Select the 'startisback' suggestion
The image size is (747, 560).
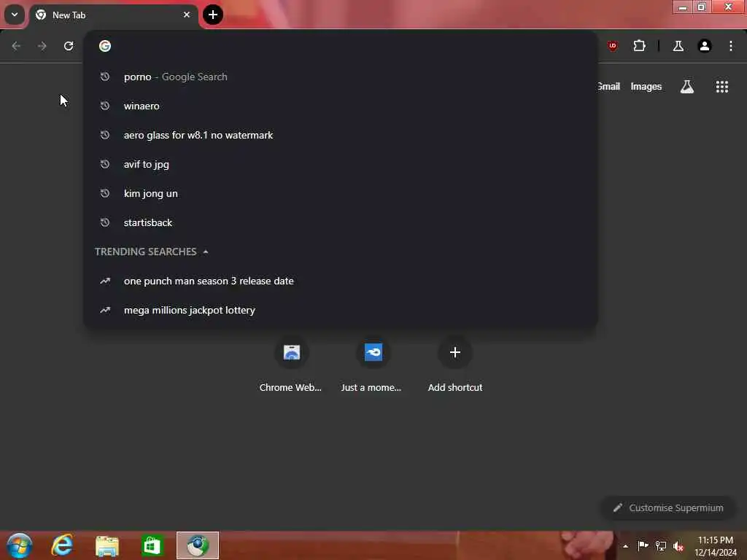point(341,222)
